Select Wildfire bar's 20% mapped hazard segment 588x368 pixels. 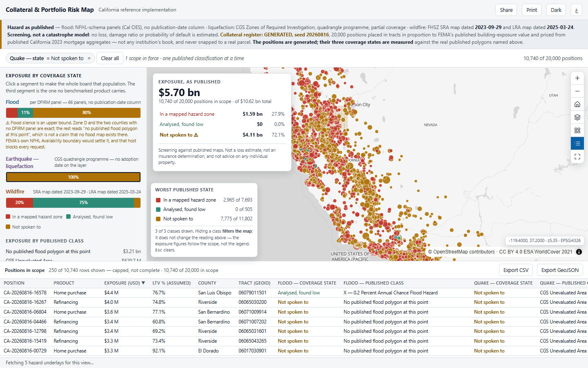pos(20,203)
